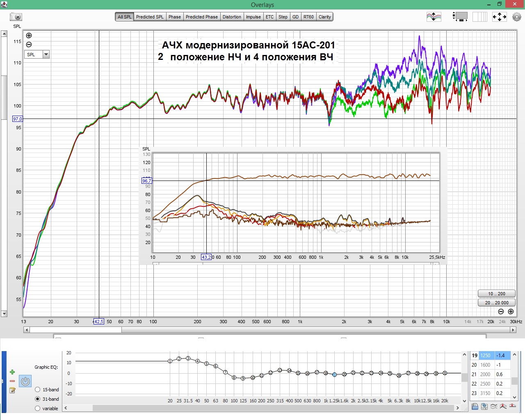The image size is (525, 420).
Task: Switch to the Impulse tab
Action: coord(253,17)
